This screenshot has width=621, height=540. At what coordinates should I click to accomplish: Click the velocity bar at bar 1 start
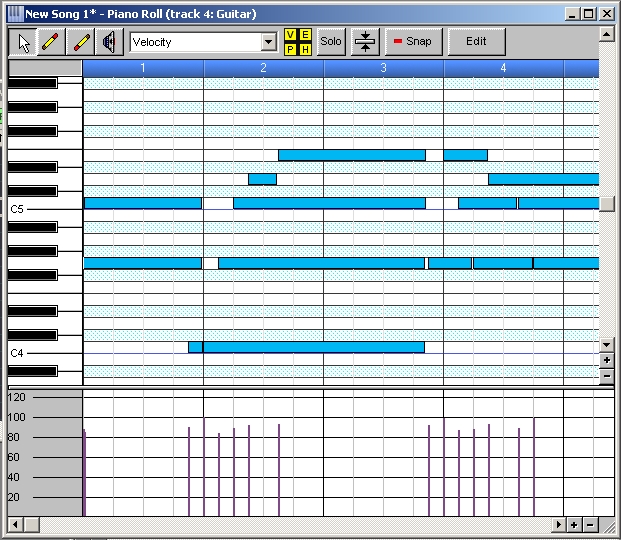[84, 473]
